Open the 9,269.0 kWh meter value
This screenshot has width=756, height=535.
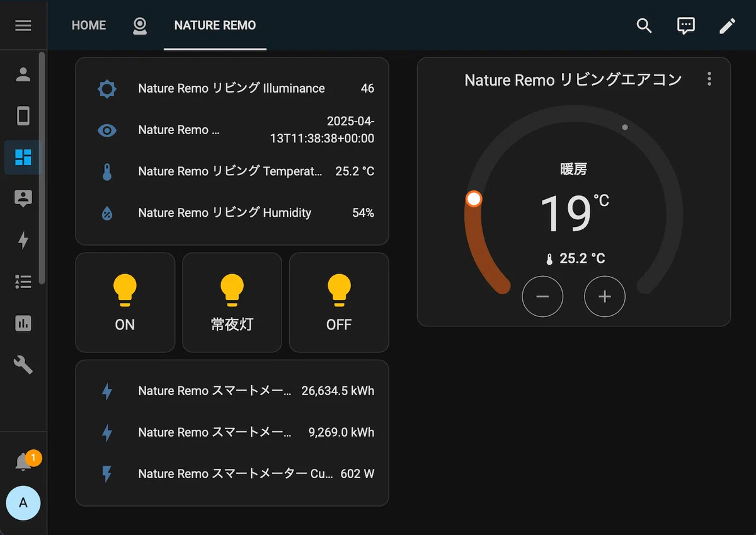pyautogui.click(x=341, y=432)
